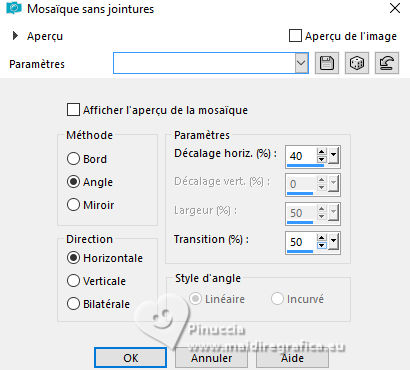Expand the Aperçu disclosure triangle

(15, 35)
